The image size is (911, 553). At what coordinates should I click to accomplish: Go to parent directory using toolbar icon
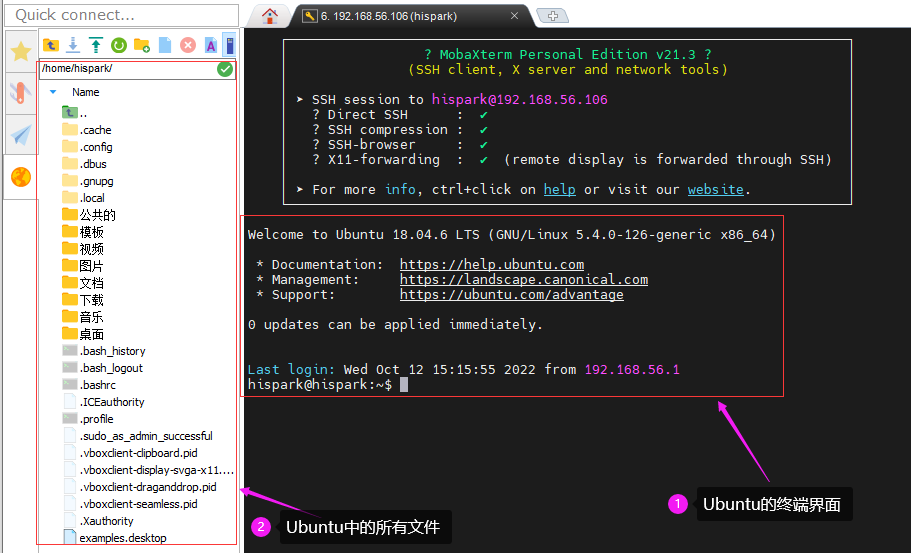[50, 45]
